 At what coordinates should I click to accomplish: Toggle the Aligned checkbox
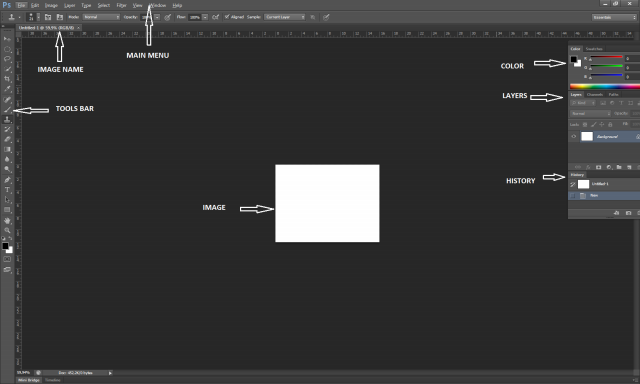coord(227,17)
